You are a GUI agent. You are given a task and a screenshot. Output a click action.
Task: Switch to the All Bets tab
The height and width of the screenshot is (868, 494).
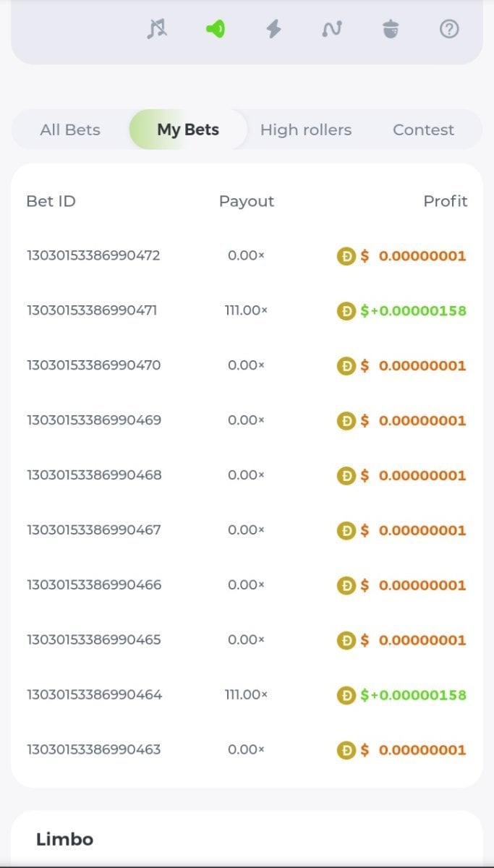[x=70, y=130]
